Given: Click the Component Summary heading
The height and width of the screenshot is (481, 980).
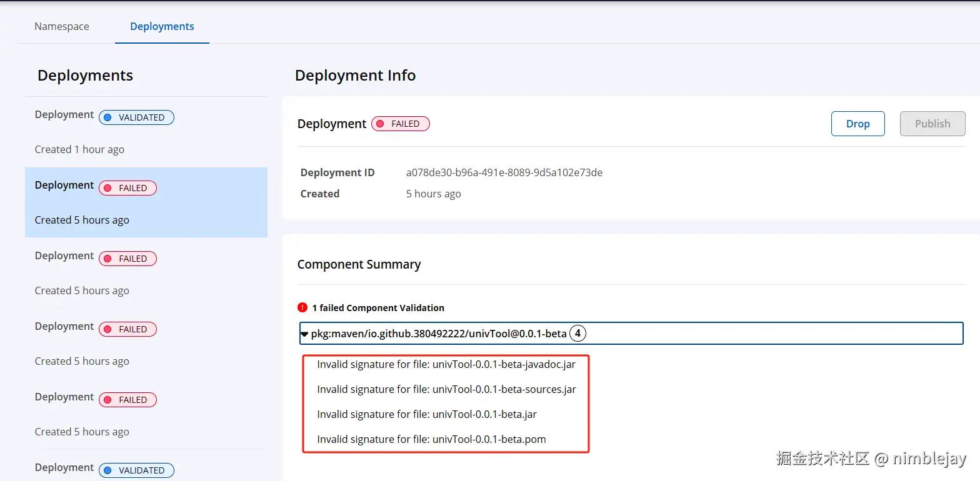Looking at the screenshot, I should tap(359, 264).
